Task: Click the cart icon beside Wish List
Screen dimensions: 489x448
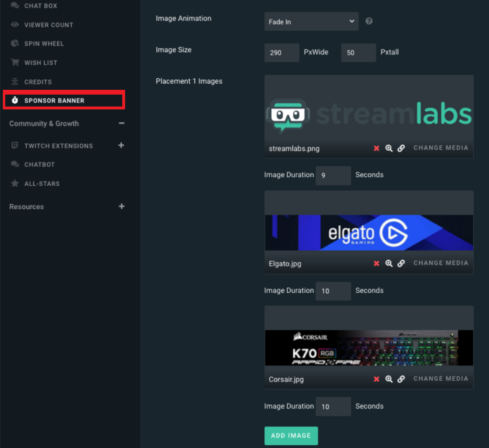Action: click(15, 62)
